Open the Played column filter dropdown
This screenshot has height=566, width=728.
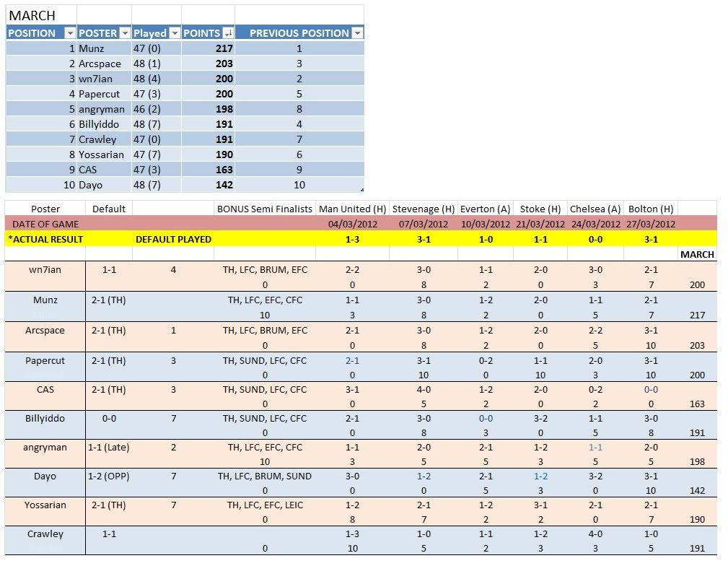[x=175, y=33]
